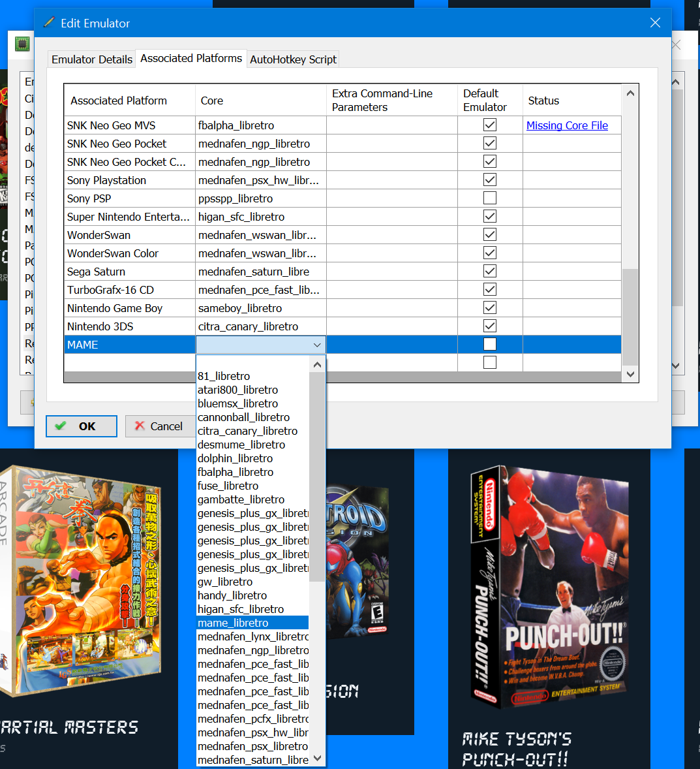700x769 pixels.
Task: Select the Martial Masters arcade box art
Action: [x=81, y=581]
